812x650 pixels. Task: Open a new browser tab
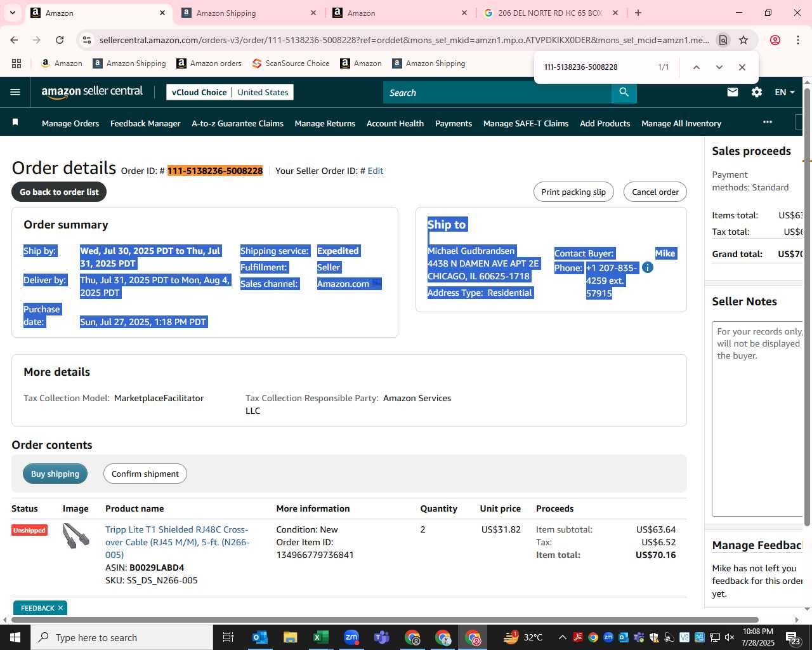tap(638, 13)
